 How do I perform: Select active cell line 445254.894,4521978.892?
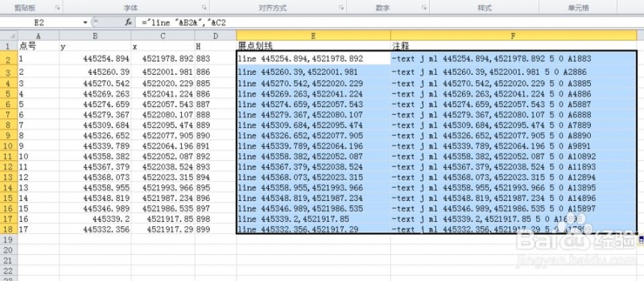(x=313, y=58)
